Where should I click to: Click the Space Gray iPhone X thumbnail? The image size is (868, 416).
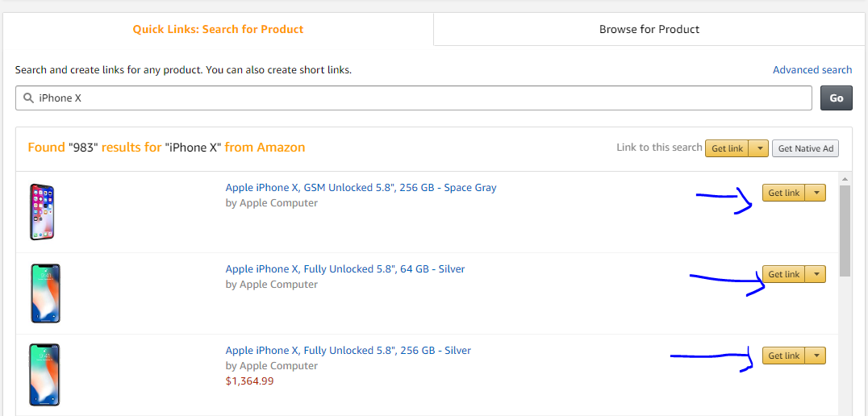pos(42,212)
